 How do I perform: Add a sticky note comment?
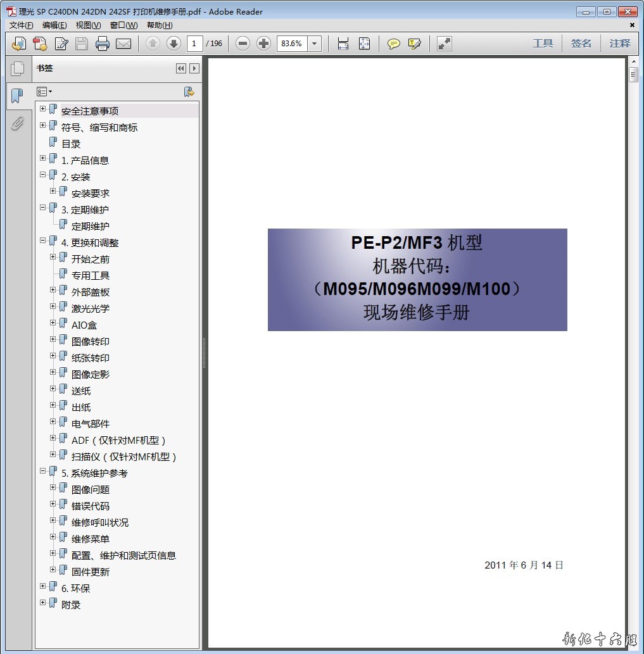[x=394, y=44]
